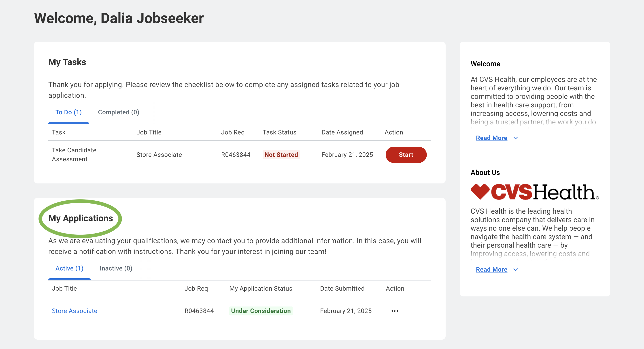Expand chevron next to About Us Read More
This screenshot has width=644, height=349.
[516, 270]
